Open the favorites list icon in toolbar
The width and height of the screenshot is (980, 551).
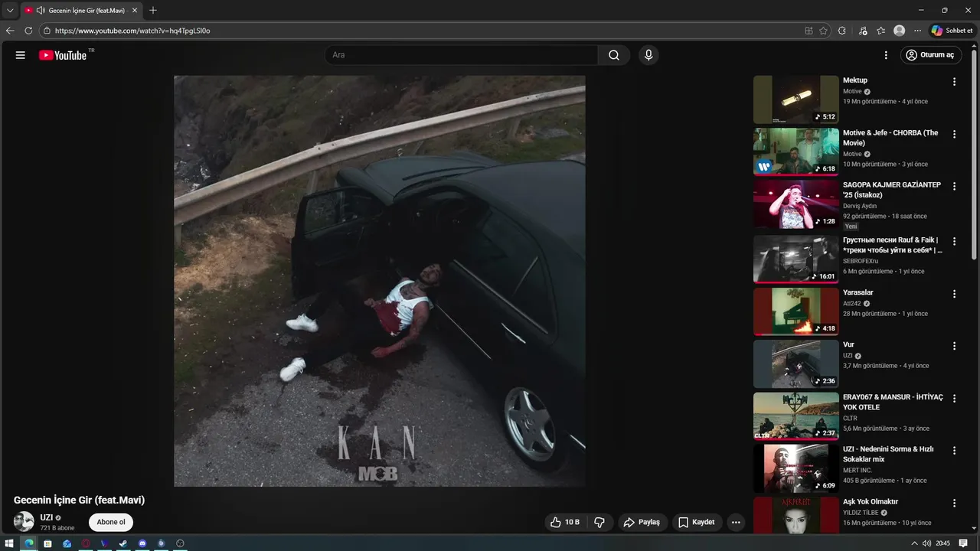(x=881, y=31)
